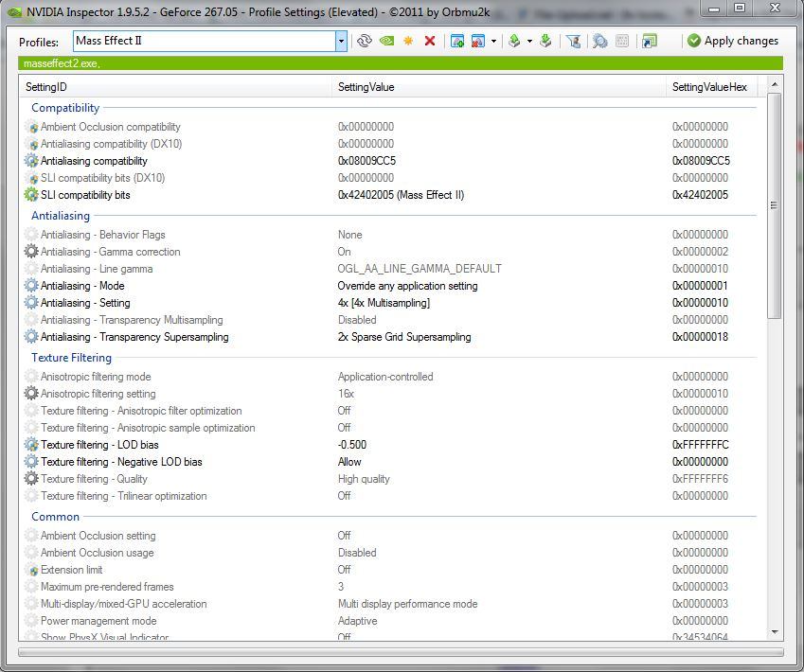Screen dimensions: 804x672
Task: Select the 2x Sparse Grid Supersampling value
Action: tap(404, 337)
